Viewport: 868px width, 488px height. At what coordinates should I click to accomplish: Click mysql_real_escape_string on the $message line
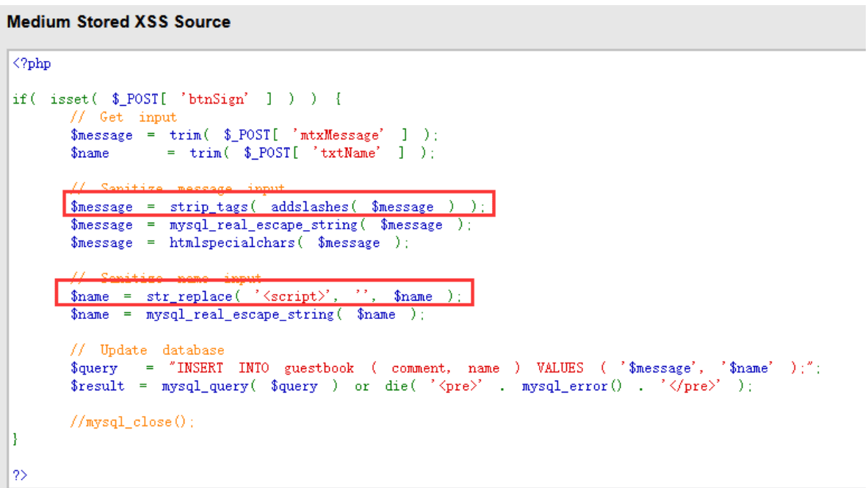(264, 225)
